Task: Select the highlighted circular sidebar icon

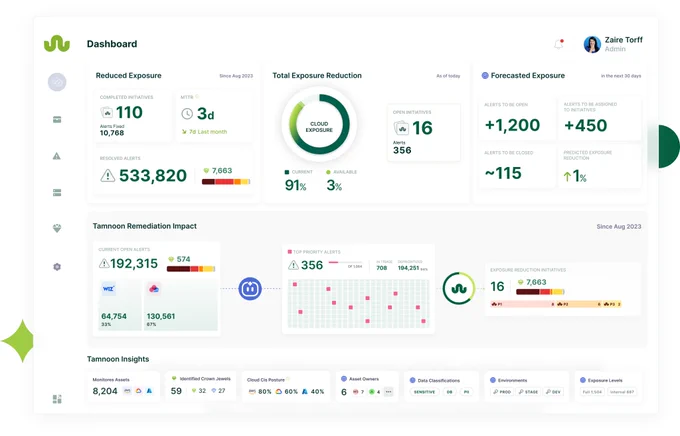Action: [57, 82]
